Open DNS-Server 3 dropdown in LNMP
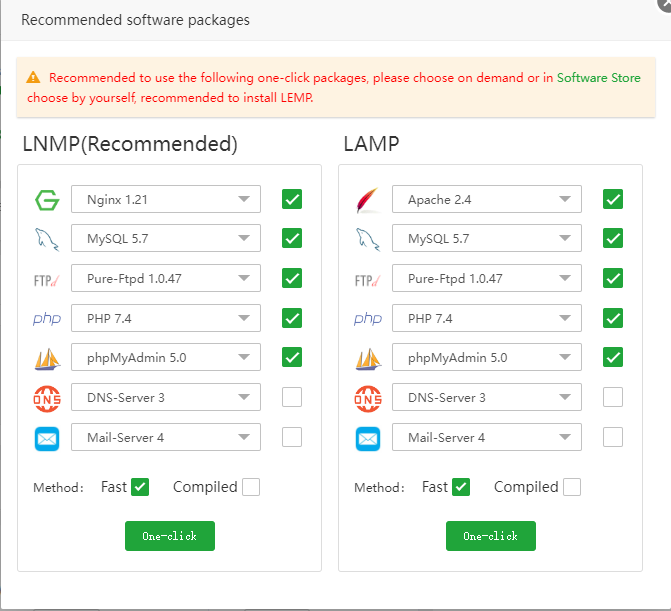Image resolution: width=671 pixels, height=611 pixels. tap(166, 397)
